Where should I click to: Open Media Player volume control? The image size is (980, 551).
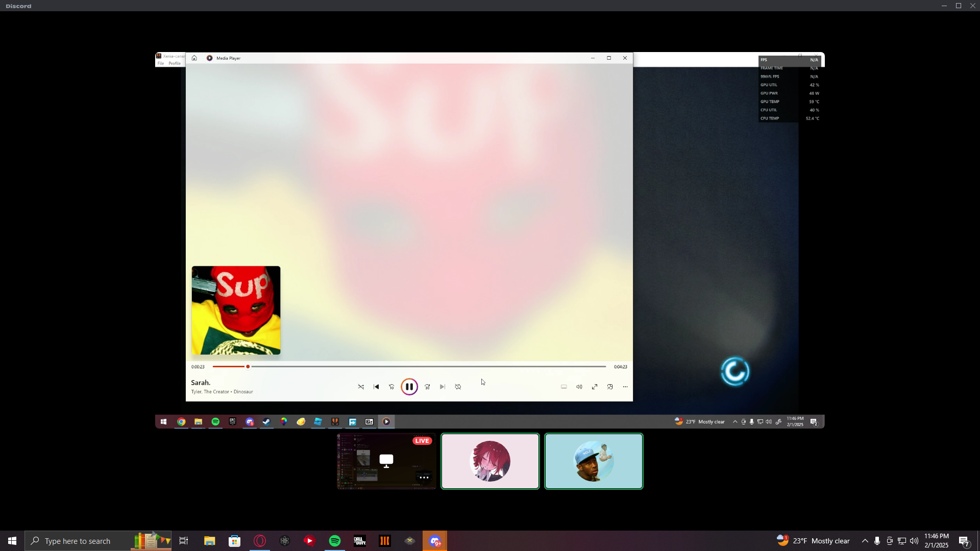pos(579,387)
